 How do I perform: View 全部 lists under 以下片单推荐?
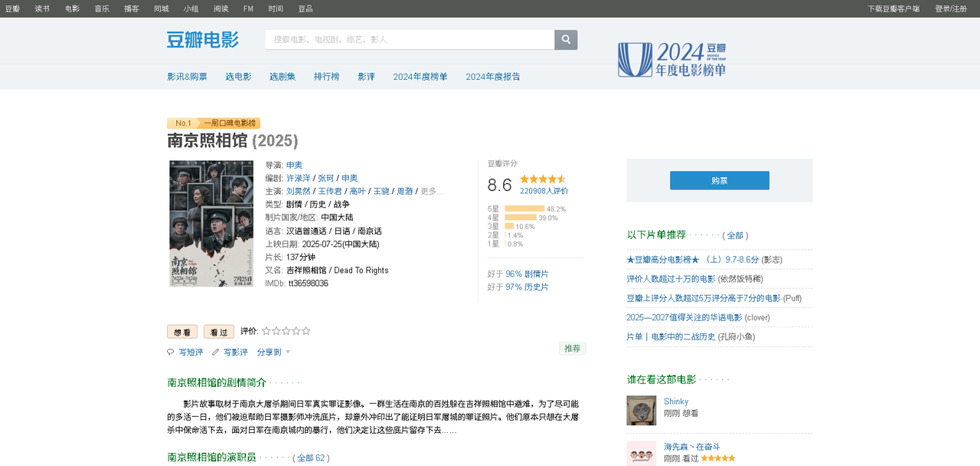pyautogui.click(x=735, y=235)
